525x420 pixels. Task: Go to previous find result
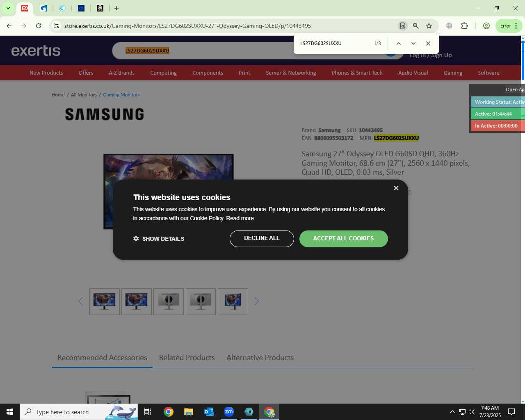(398, 43)
